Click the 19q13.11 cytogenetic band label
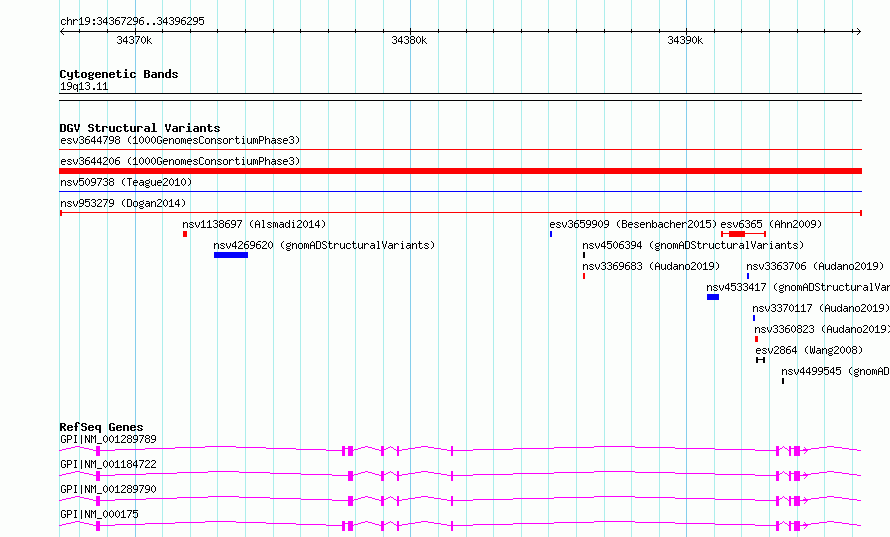Viewport: 890px width, 537px height. (x=84, y=86)
